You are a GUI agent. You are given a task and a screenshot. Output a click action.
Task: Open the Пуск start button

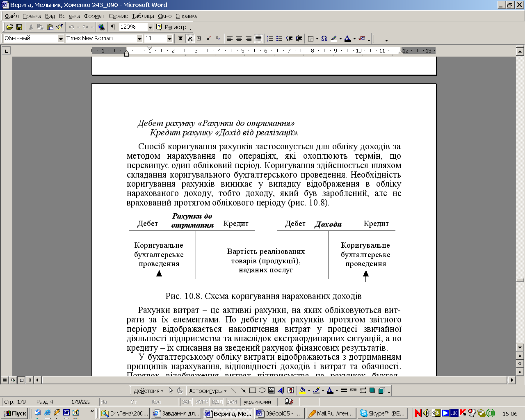[x=14, y=413]
